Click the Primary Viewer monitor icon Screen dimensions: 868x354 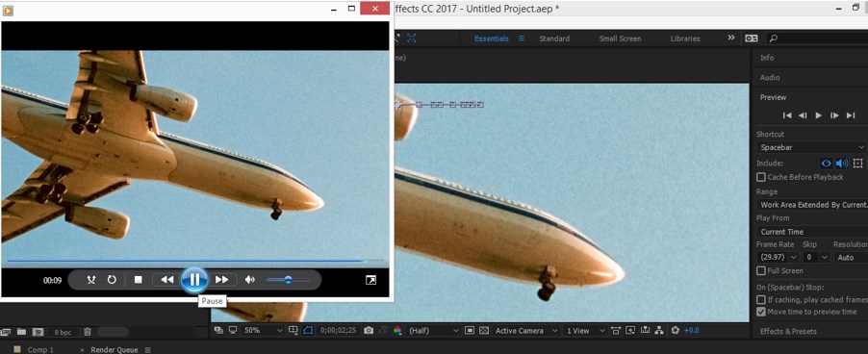(233, 330)
